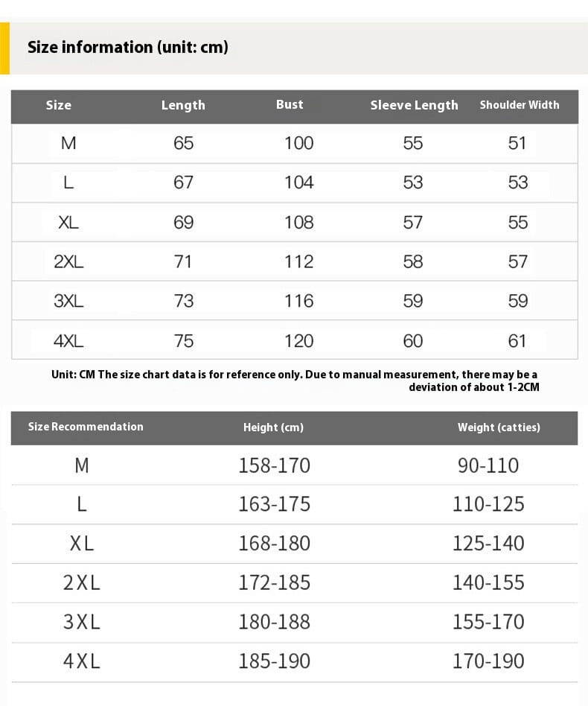Select the Length column header
The width and height of the screenshot is (588, 706).
(183, 105)
